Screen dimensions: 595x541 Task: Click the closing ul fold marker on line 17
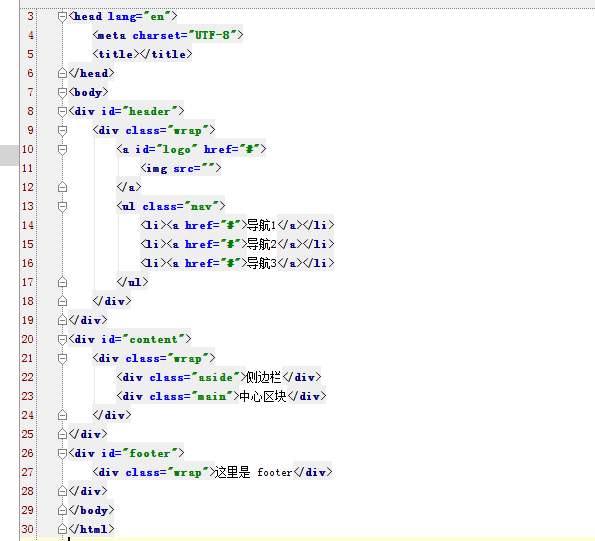pyautogui.click(x=63, y=282)
